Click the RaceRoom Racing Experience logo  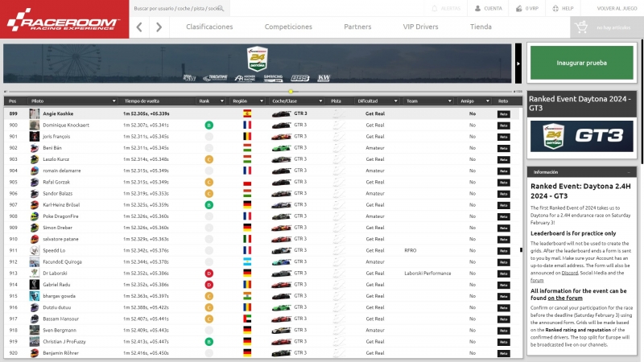[64, 19]
